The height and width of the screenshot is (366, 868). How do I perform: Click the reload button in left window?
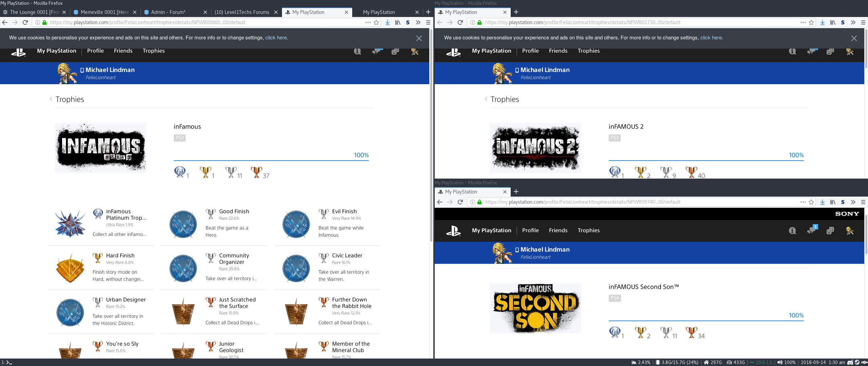pyautogui.click(x=25, y=22)
